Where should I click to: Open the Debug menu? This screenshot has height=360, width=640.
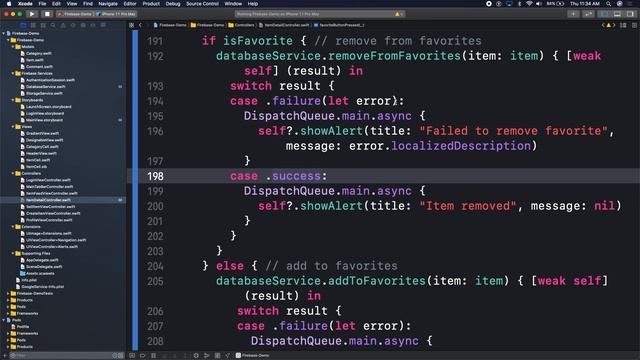pos(173,4)
